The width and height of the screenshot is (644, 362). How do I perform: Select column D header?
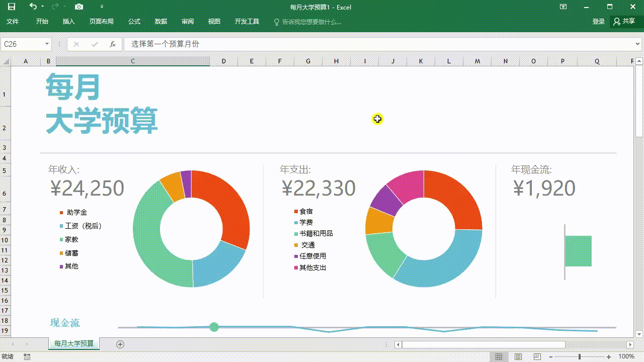click(x=224, y=61)
